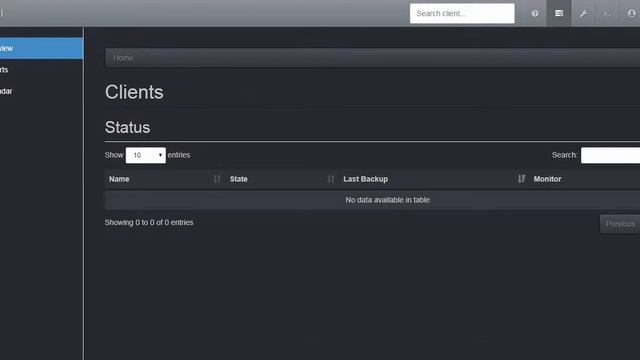Click the State column sort arrows icon

[331, 179]
